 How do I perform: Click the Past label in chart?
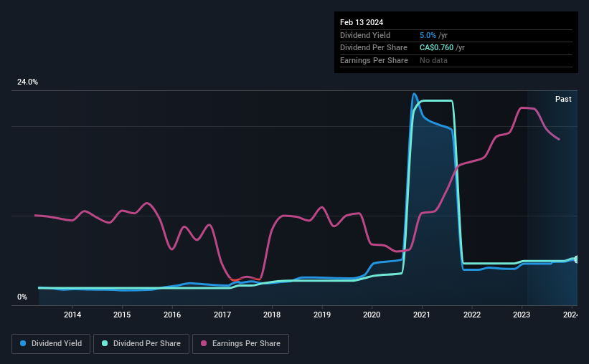(x=563, y=99)
